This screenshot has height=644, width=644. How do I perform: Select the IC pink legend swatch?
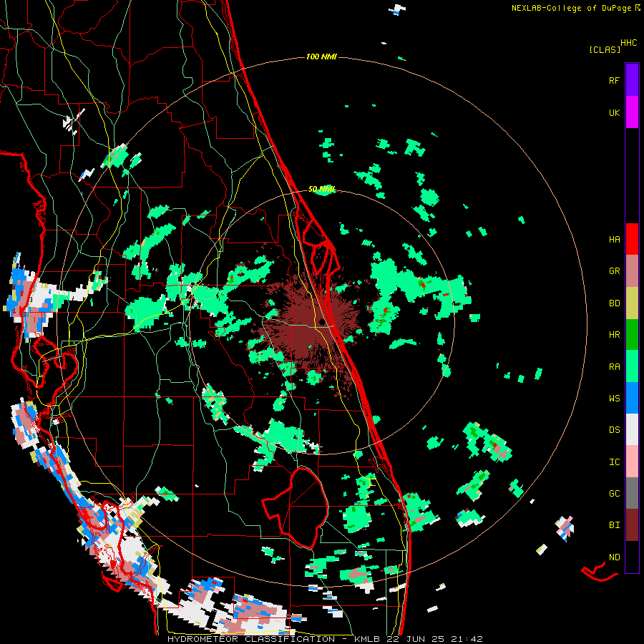pyautogui.click(x=632, y=462)
